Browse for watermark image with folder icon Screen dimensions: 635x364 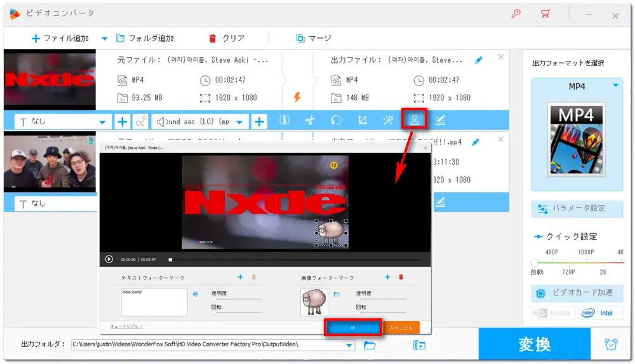pos(337,294)
